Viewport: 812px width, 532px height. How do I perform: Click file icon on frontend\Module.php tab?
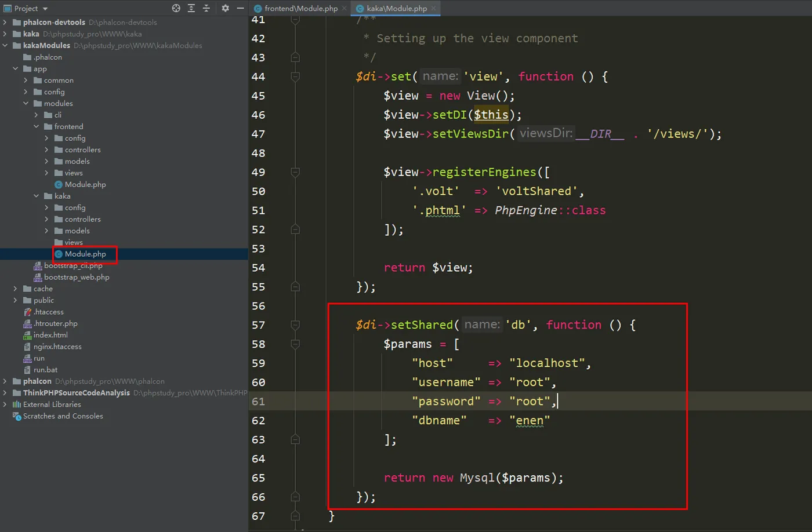258,8
